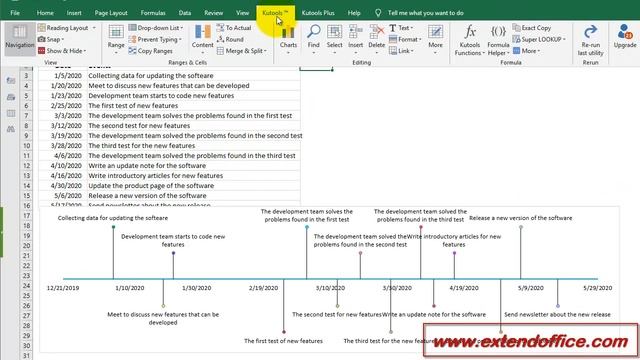This screenshot has width=640, height=360.
Task: Open the Range tool
Action: [x=116, y=39]
